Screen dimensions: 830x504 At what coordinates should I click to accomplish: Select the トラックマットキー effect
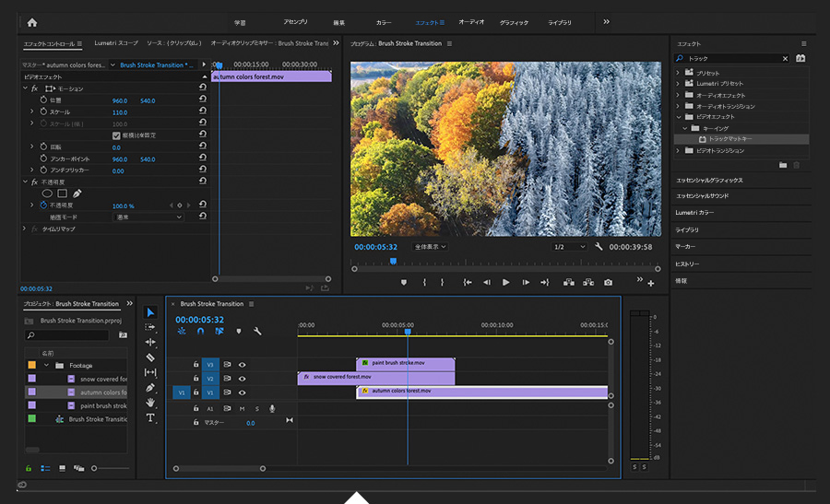(730, 139)
